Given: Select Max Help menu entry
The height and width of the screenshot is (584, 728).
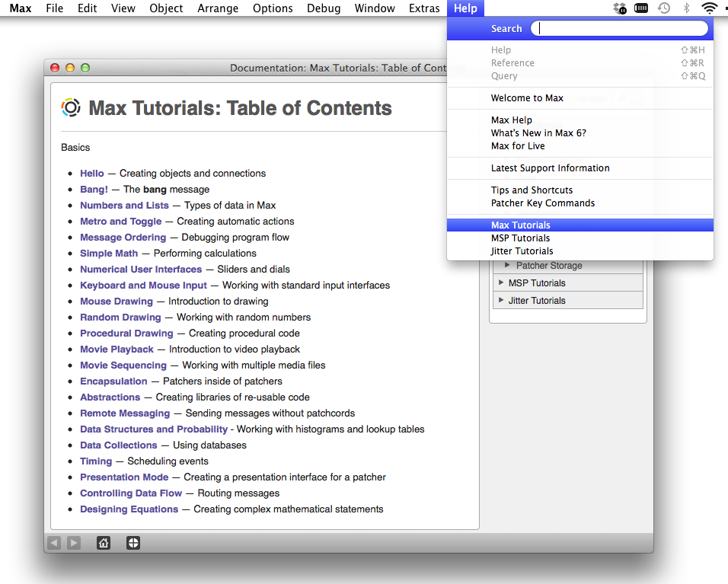Looking at the screenshot, I should pos(580,120).
